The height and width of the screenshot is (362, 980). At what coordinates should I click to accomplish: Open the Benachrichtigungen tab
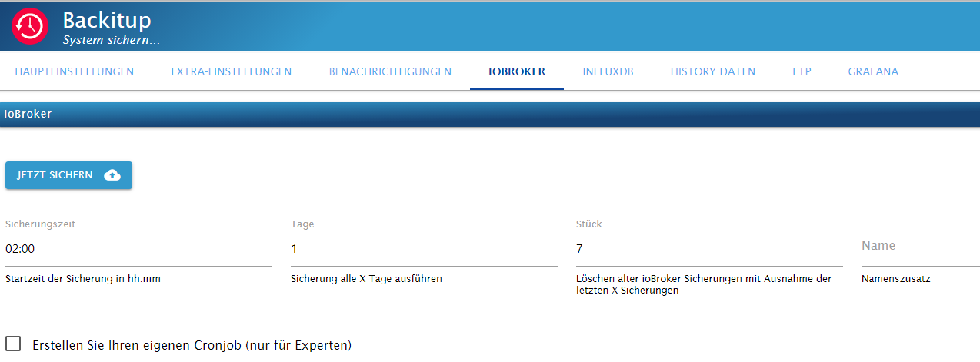[390, 71]
